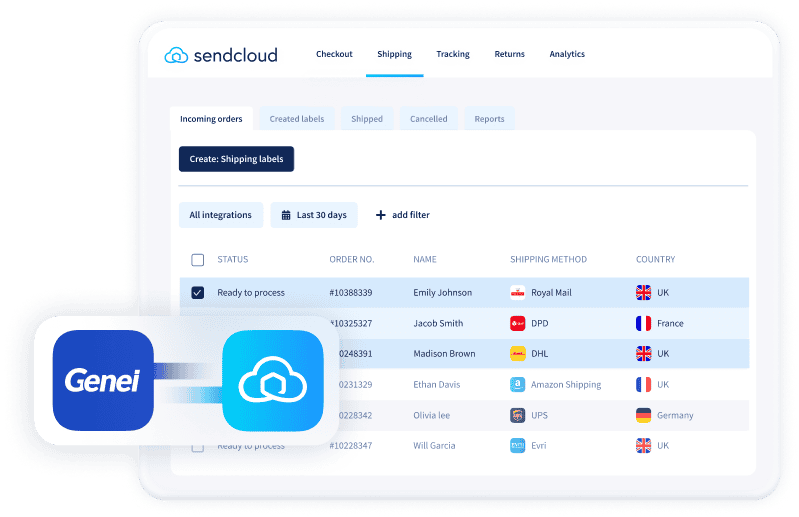Click the flag in Ethan Davis row

[x=643, y=385]
